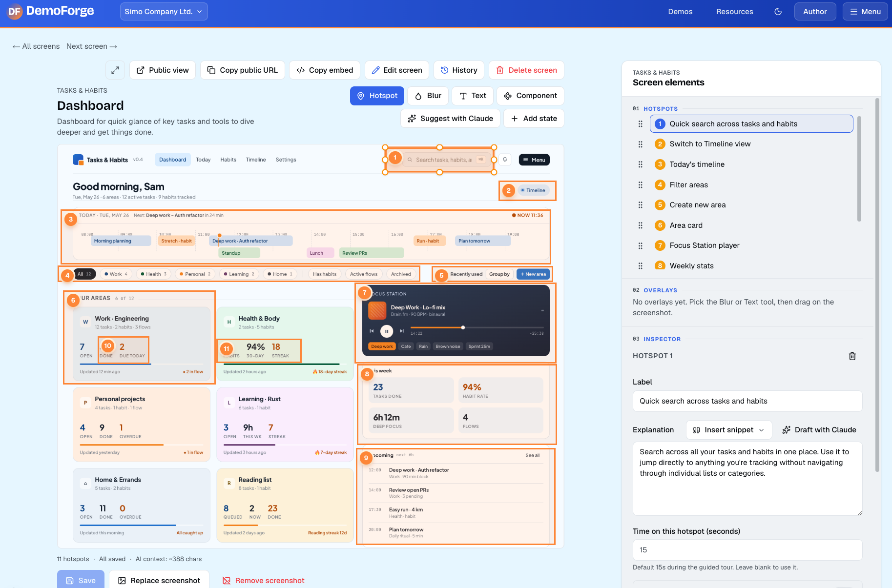Go back to All screens
The width and height of the screenshot is (892, 588).
pos(36,46)
